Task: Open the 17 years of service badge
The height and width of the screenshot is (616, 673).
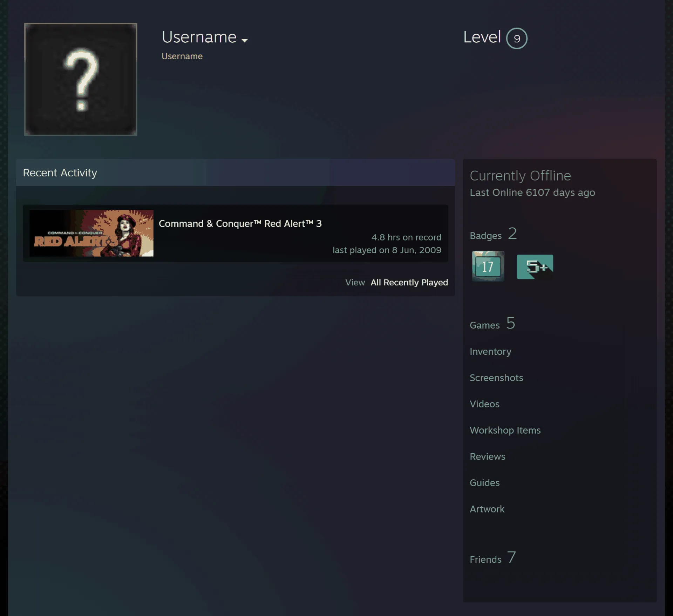Action: pyautogui.click(x=488, y=266)
